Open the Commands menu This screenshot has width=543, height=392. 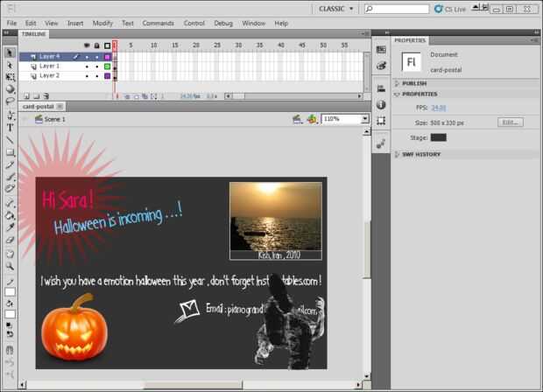click(x=158, y=24)
